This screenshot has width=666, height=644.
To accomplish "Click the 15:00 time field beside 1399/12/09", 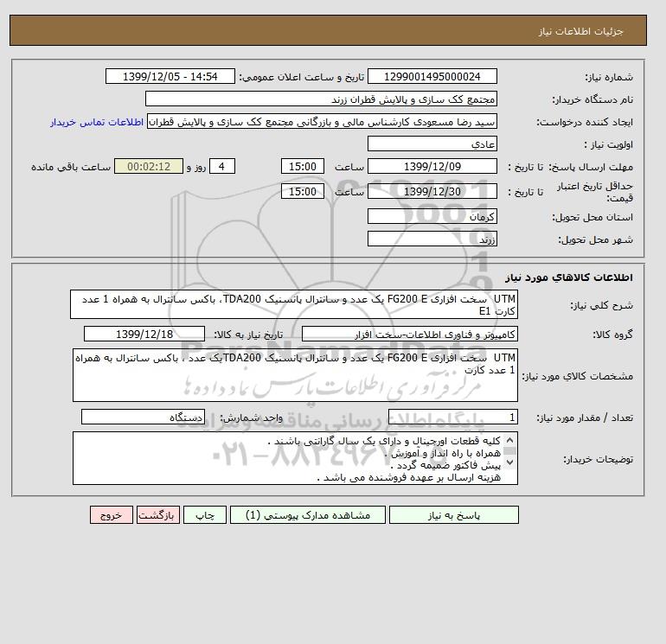I will click(303, 167).
